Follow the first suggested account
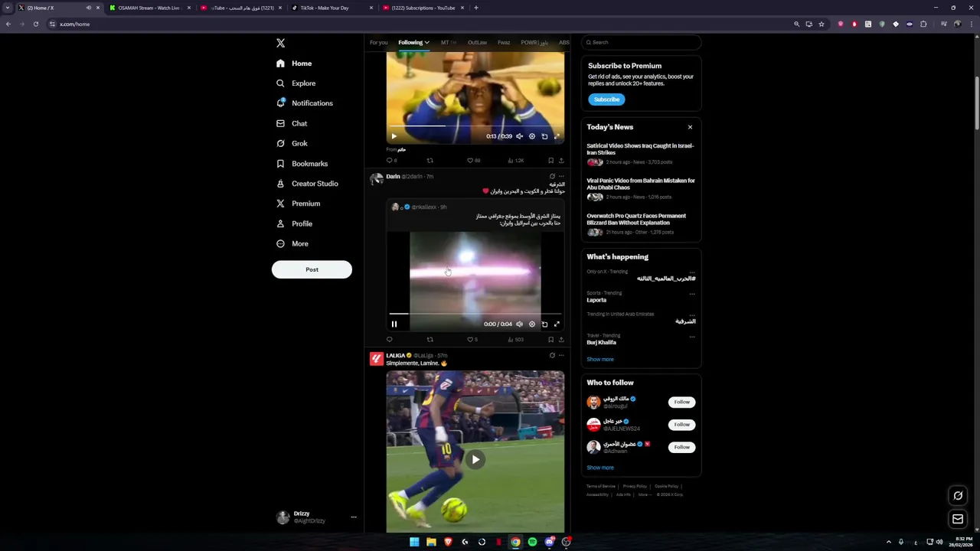This screenshot has height=551, width=980. [681, 402]
